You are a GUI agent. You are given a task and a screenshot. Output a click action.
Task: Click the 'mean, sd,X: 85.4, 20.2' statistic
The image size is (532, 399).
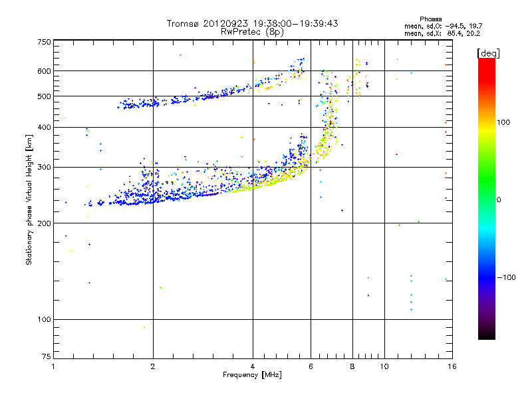pyautogui.click(x=442, y=33)
